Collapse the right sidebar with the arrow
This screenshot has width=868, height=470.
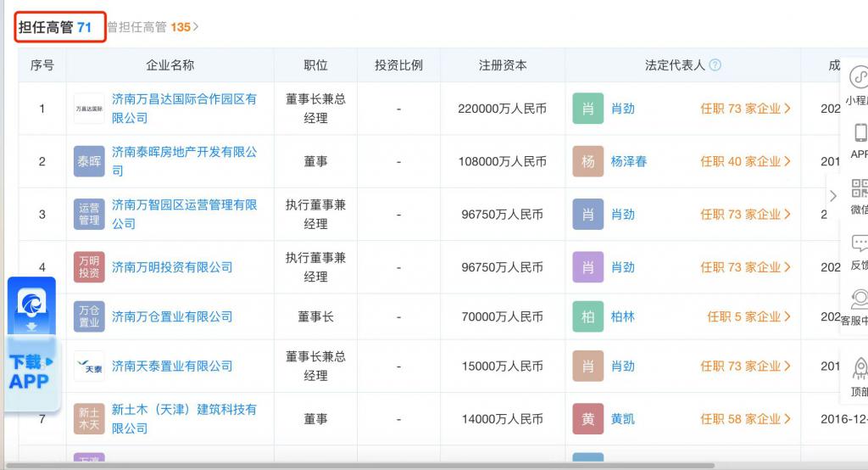click(832, 196)
